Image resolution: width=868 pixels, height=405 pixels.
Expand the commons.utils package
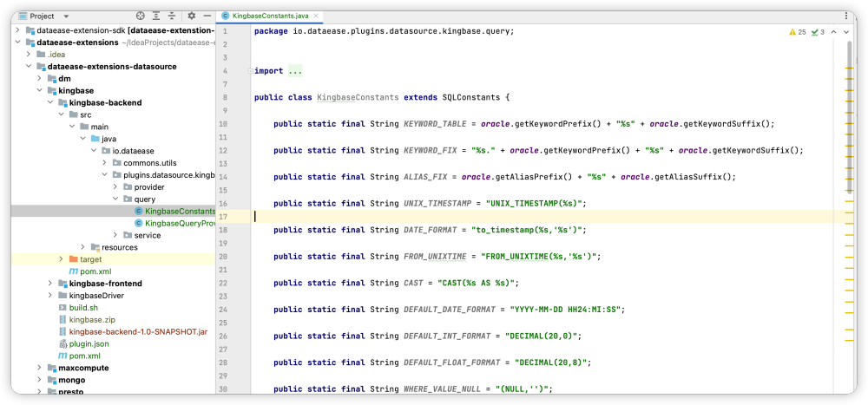(105, 163)
